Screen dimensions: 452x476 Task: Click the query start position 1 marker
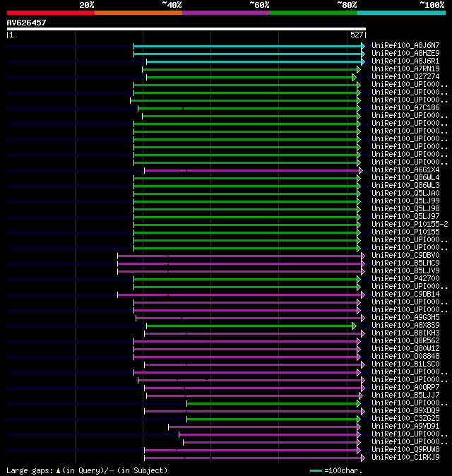click(x=11, y=35)
